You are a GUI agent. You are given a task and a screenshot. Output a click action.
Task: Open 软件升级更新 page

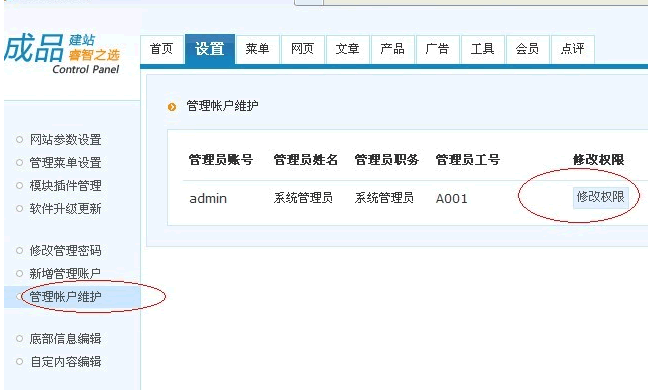[65, 209]
